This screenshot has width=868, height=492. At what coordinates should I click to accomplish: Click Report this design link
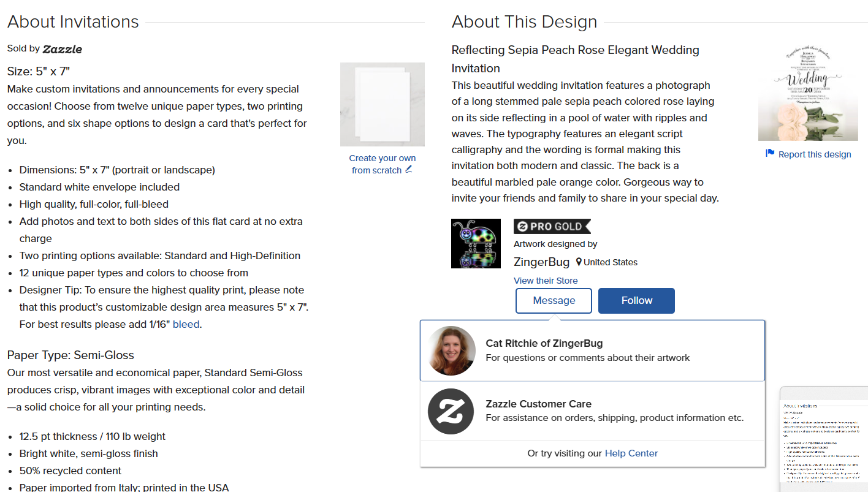click(x=815, y=154)
